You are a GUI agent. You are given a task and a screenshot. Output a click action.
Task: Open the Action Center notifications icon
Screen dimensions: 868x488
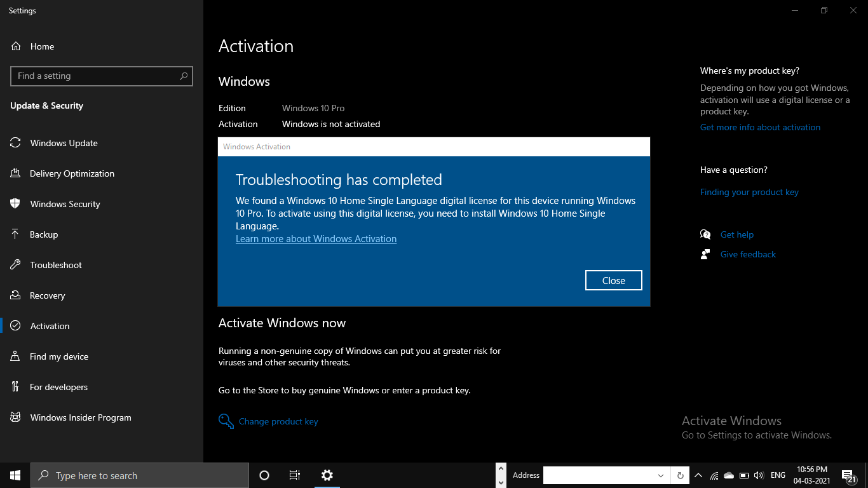pos(849,475)
